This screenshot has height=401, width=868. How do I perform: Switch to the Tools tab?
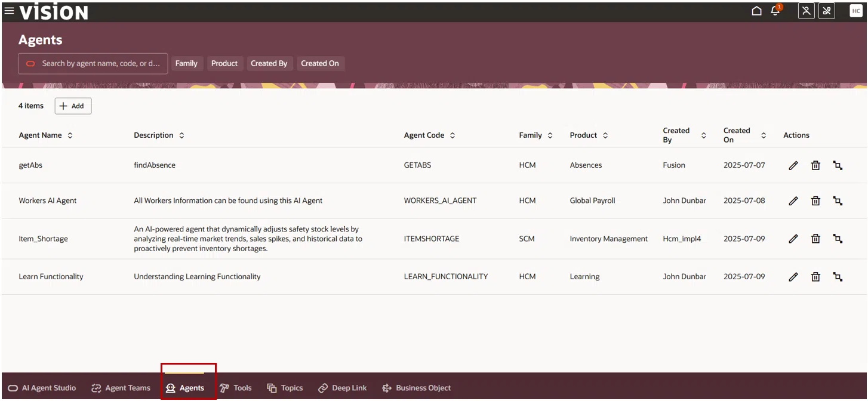[x=236, y=388]
